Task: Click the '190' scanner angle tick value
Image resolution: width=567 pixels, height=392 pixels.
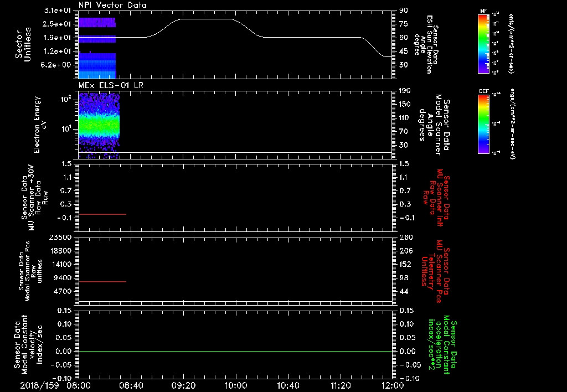Action: (405, 91)
